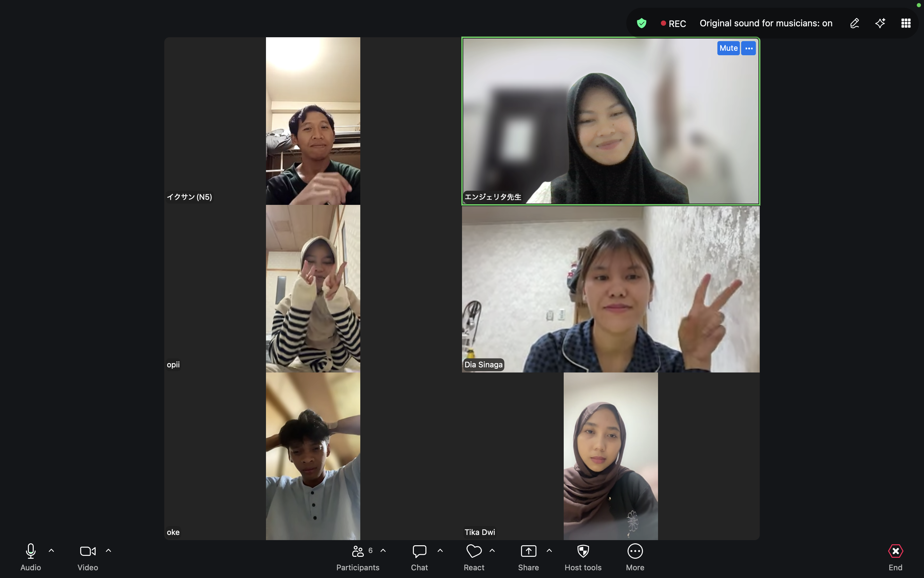924x578 pixels.
Task: Open more options on エンジェリタ先生 tile
Action: (749, 48)
